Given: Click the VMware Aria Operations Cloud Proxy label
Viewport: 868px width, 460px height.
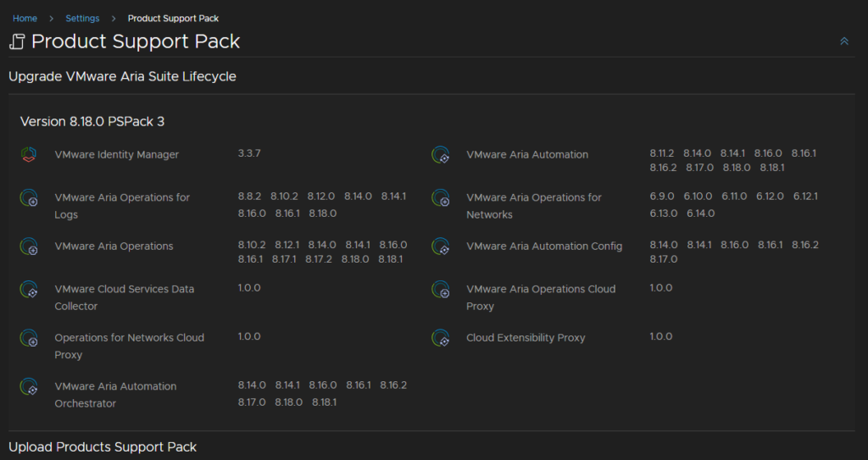Looking at the screenshot, I should point(541,297).
